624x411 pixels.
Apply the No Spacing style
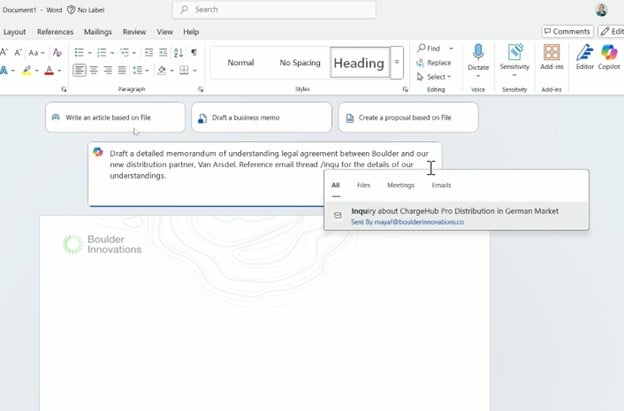tap(300, 62)
